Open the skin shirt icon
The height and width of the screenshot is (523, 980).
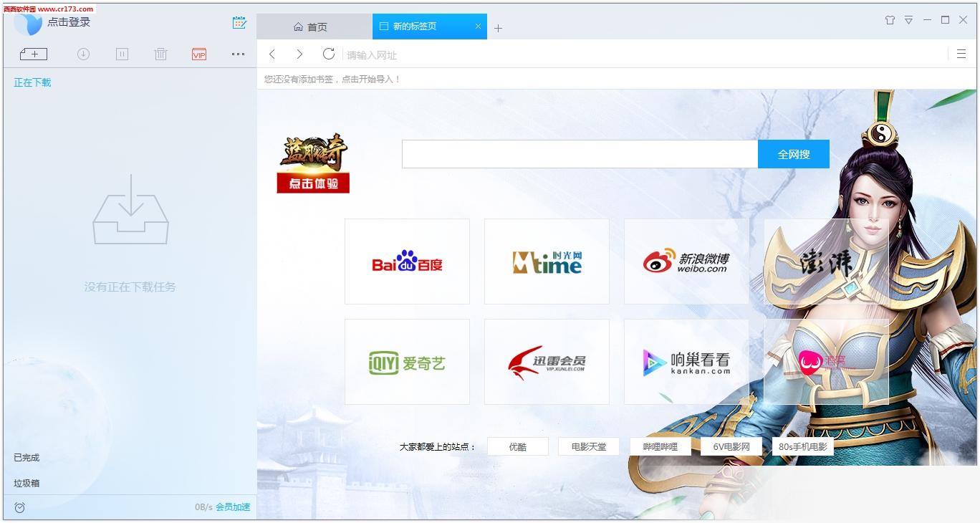click(890, 20)
